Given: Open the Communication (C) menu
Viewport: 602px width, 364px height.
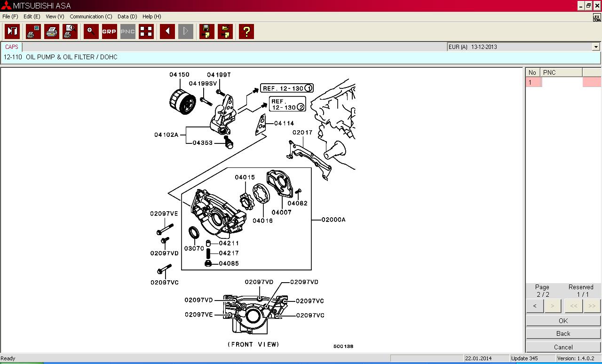Looking at the screenshot, I should [91, 16].
